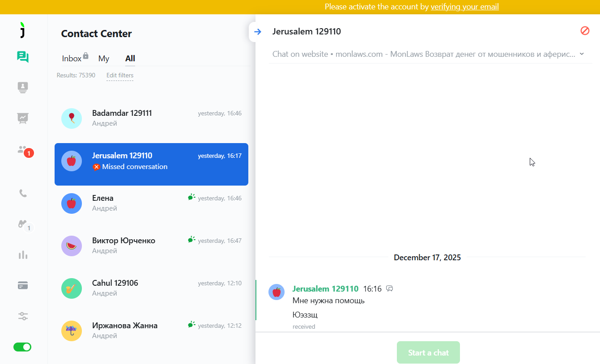Open the credit card billing icon
This screenshot has height=364, width=600.
pos(23,285)
